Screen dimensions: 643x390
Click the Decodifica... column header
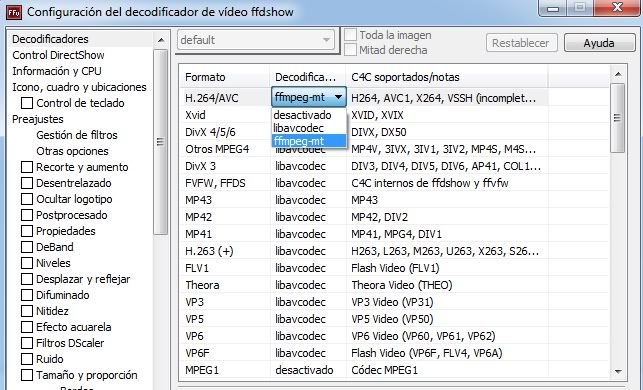coord(308,77)
